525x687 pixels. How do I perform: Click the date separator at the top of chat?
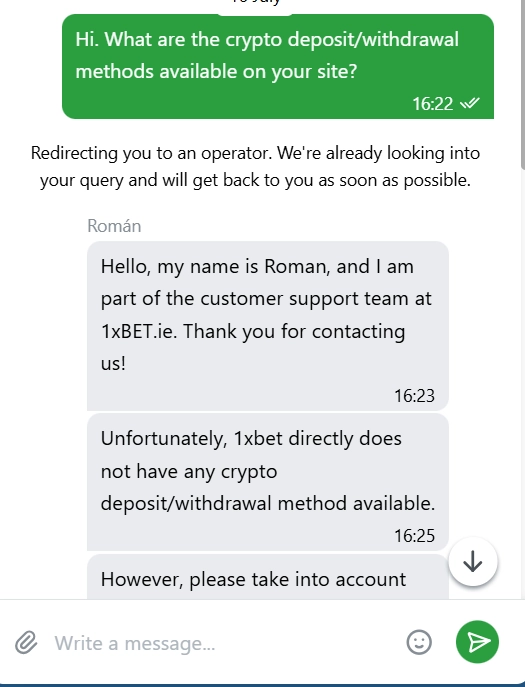255,2
